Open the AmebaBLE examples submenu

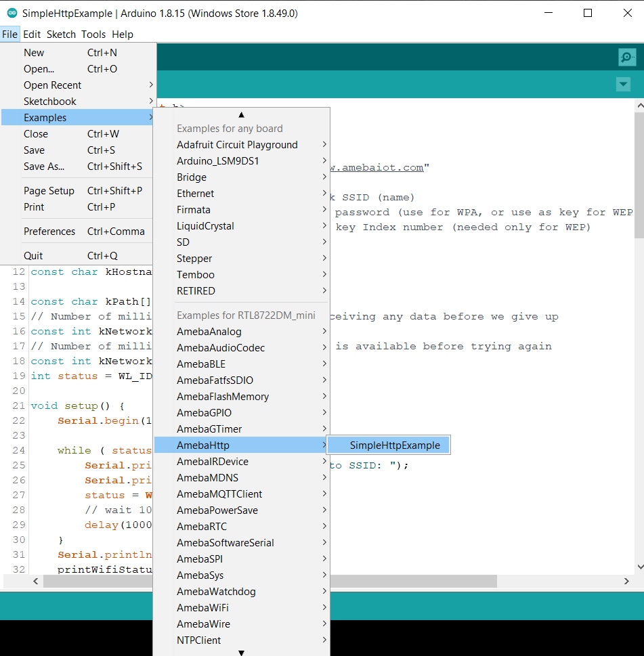coord(242,364)
